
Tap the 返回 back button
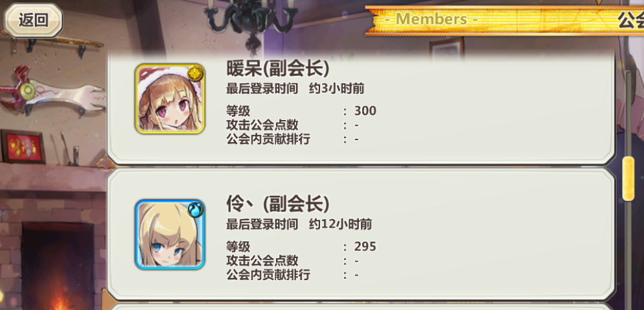click(33, 20)
